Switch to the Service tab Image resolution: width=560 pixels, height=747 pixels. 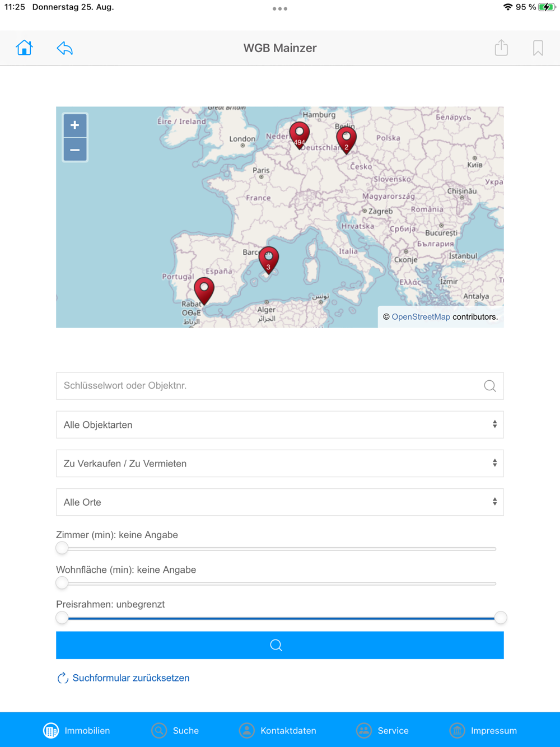(382, 730)
